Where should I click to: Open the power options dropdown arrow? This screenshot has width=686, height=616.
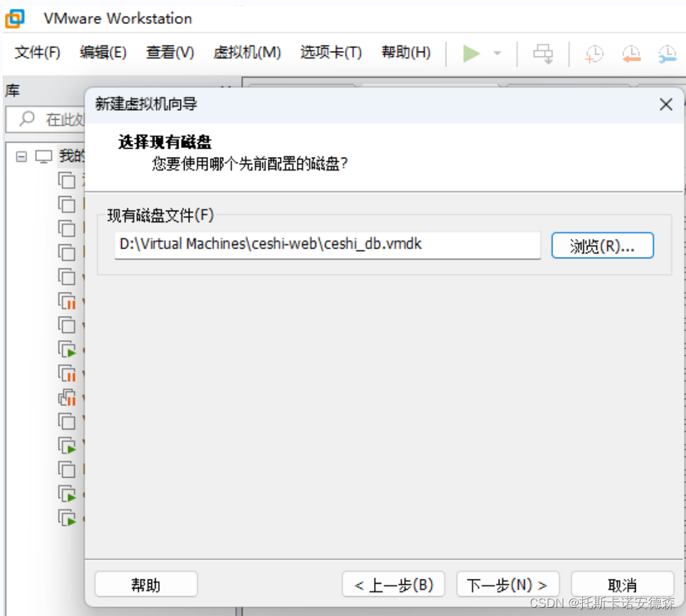pos(497,53)
